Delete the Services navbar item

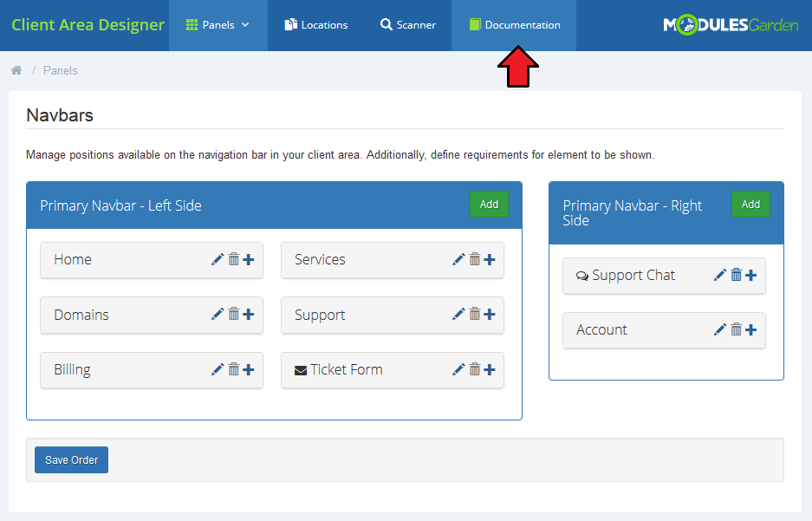pyautogui.click(x=475, y=259)
